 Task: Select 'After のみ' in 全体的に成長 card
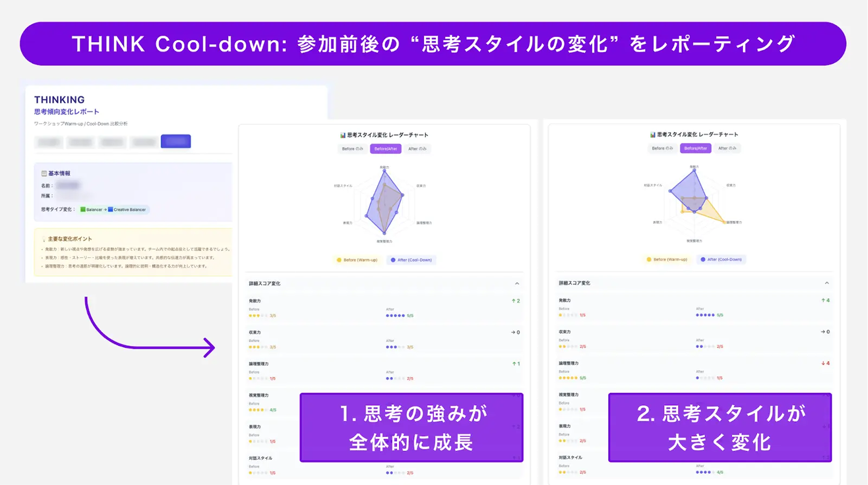417,149
